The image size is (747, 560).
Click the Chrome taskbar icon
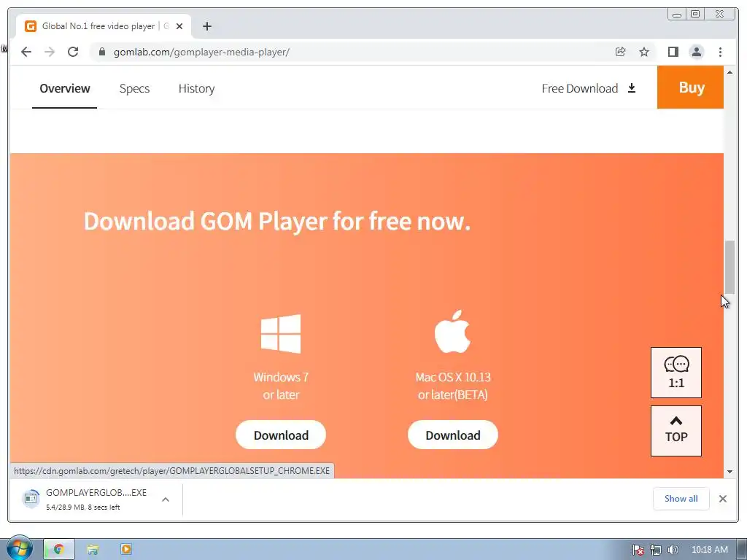pos(59,549)
